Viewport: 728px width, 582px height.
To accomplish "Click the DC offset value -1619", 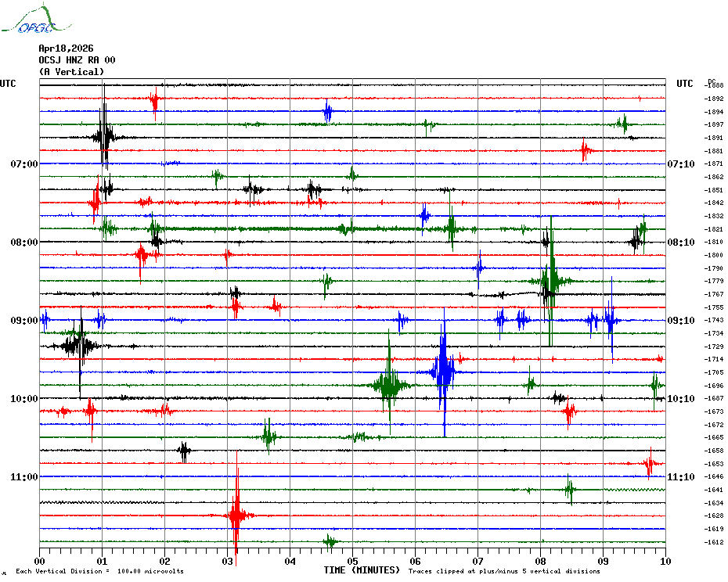I will click(x=714, y=529).
